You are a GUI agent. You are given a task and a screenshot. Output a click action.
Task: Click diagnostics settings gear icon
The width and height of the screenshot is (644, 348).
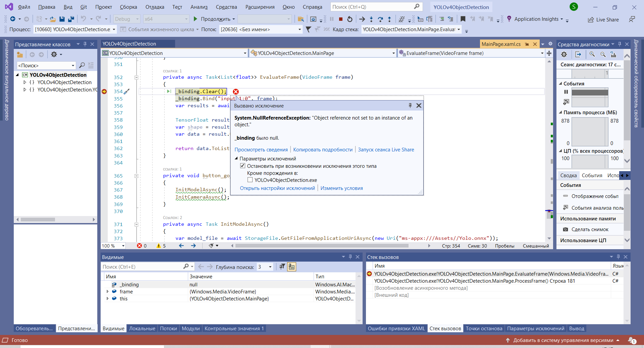[564, 54]
